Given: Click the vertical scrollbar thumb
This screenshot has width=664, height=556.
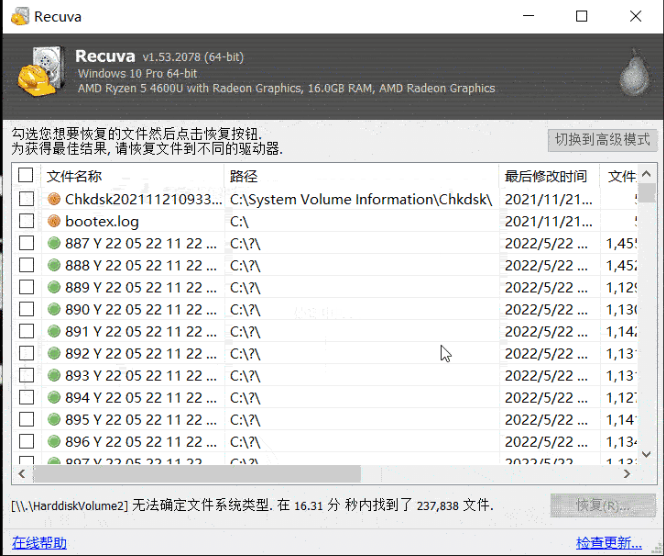Looking at the screenshot, I should [x=646, y=193].
